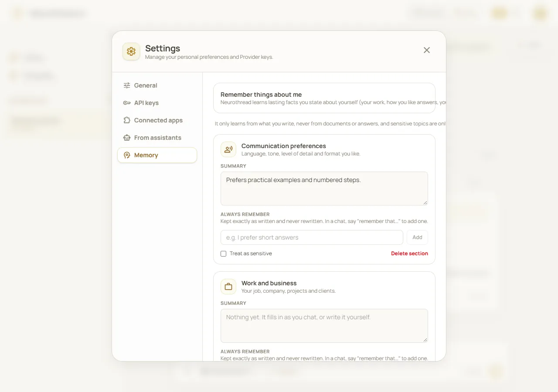Close the Settings dialog
Image resolution: width=558 pixels, height=392 pixels.
point(427,50)
